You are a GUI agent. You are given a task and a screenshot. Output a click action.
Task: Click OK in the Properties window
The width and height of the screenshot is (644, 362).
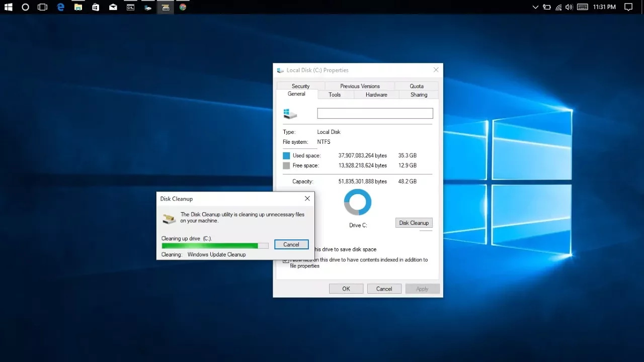pyautogui.click(x=346, y=289)
